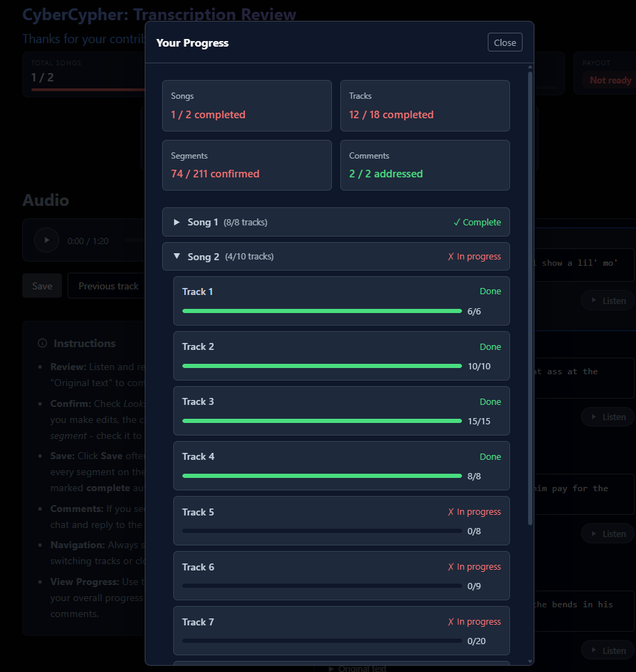Click Listen button below 'the bends in his'

coord(608,650)
